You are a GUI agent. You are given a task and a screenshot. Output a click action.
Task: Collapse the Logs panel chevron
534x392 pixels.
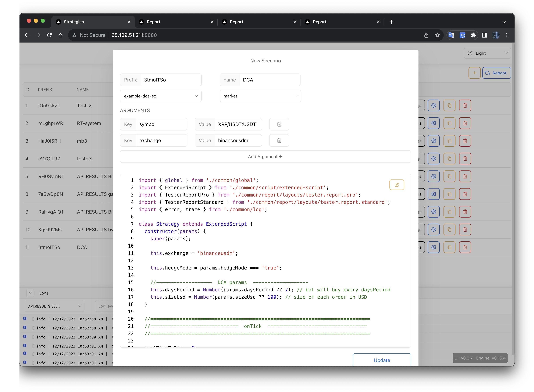30,293
